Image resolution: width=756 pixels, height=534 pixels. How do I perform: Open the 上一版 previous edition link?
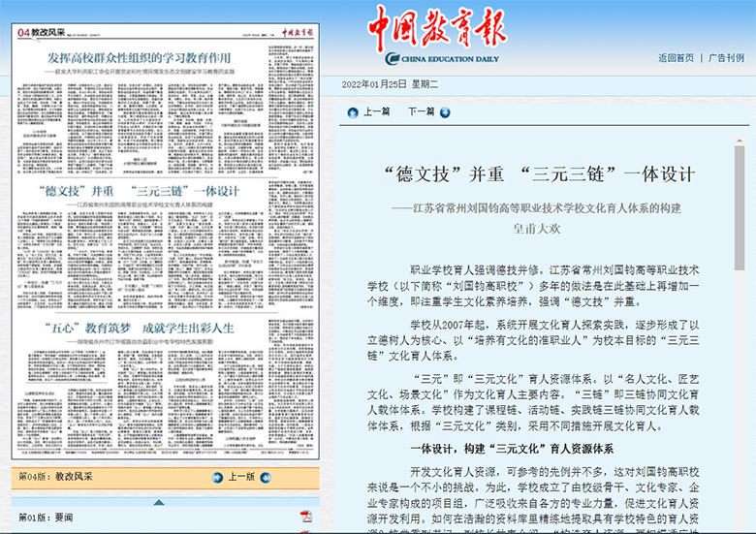pyautogui.click(x=241, y=477)
